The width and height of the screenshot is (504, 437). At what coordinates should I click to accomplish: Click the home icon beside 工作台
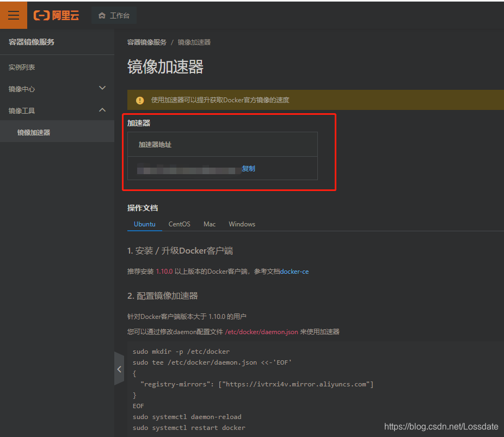102,15
